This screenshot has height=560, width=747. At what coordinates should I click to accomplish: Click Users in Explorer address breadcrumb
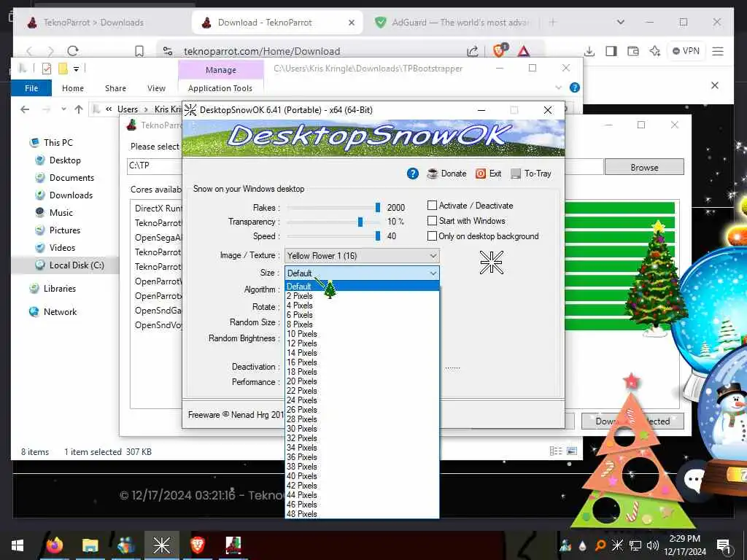pyautogui.click(x=128, y=109)
